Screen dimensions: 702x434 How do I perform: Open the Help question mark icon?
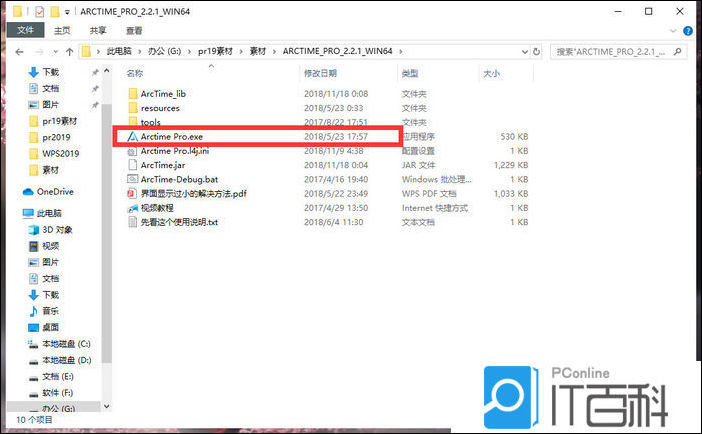coord(688,31)
